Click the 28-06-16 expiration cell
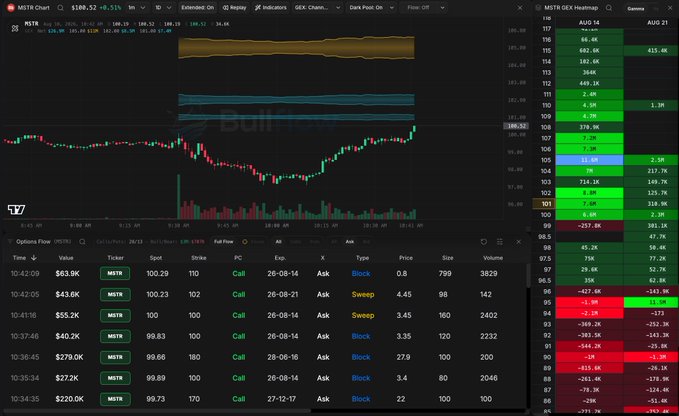The width and height of the screenshot is (679, 416). coord(282,357)
